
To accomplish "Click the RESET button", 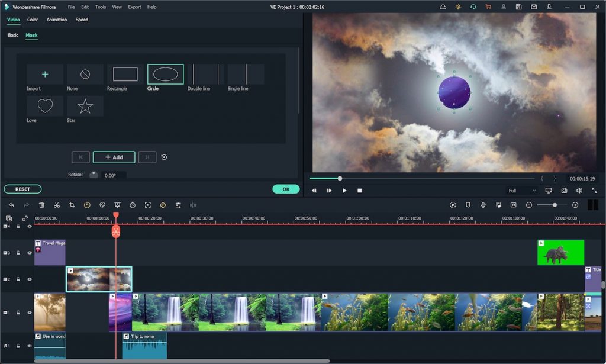I will (x=22, y=189).
